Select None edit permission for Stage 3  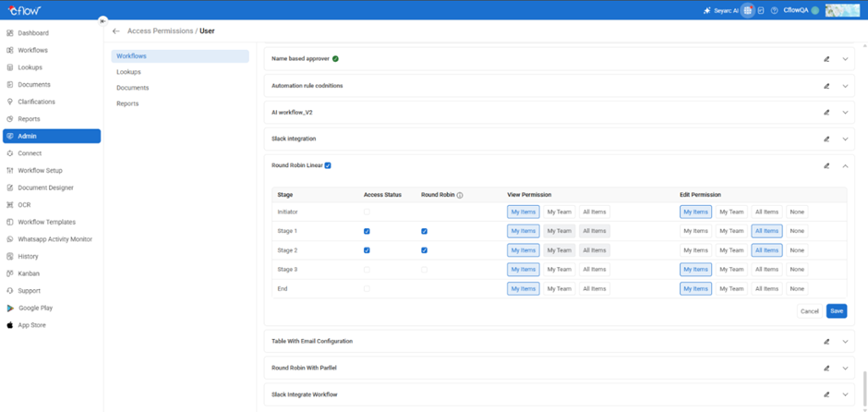tap(797, 270)
